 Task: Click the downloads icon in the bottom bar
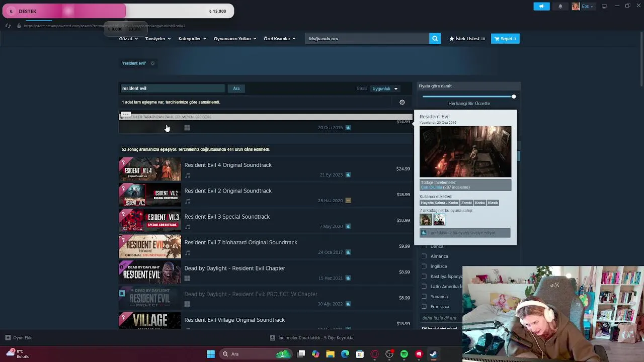pyautogui.click(x=272, y=338)
